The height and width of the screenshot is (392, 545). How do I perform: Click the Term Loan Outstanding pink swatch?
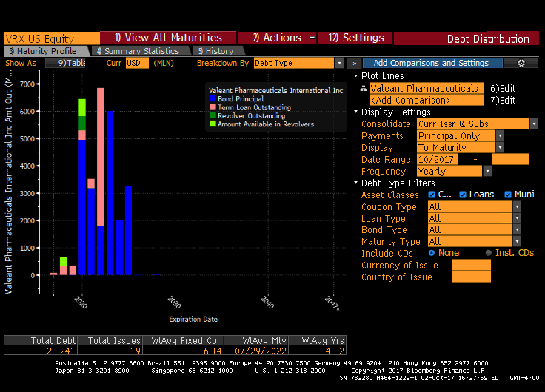point(213,107)
